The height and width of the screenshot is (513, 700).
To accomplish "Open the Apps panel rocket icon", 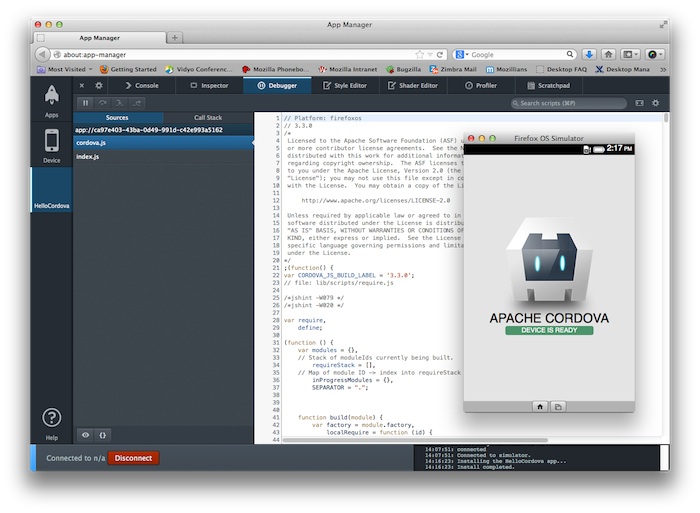I will pyautogui.click(x=51, y=99).
